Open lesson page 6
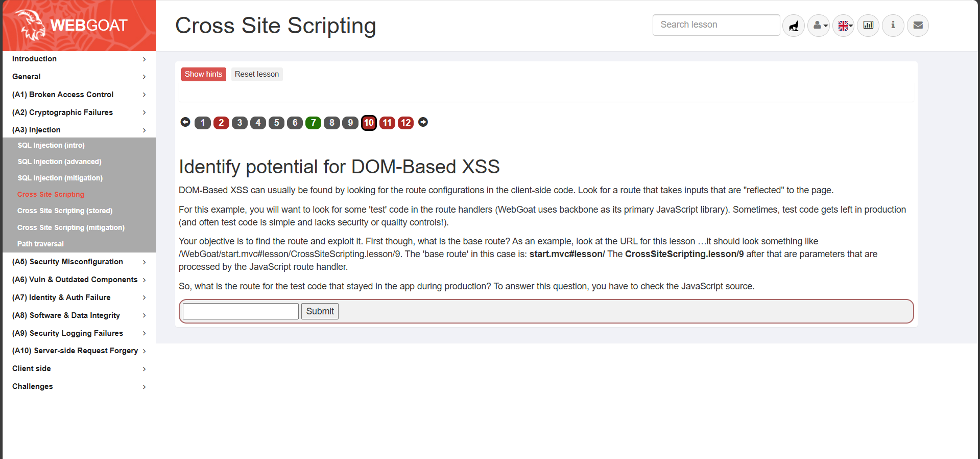The image size is (980, 459). 295,123
